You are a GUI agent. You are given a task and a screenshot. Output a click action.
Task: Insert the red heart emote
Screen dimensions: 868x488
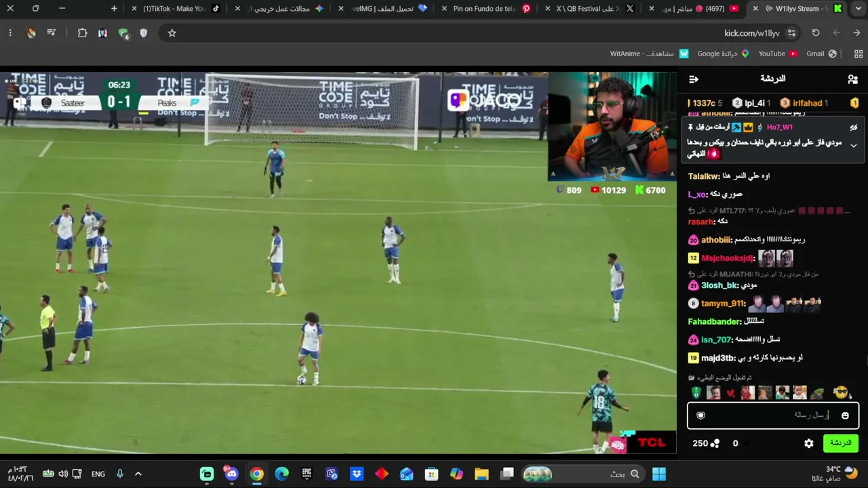click(730, 393)
